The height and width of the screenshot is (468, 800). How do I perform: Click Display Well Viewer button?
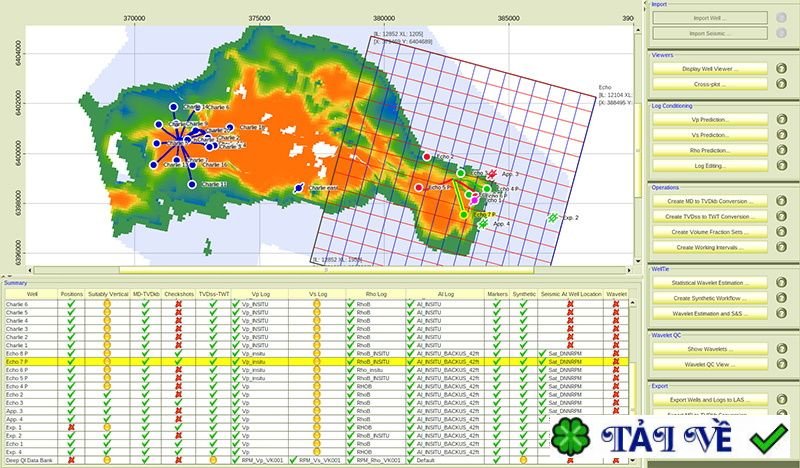[x=710, y=68]
